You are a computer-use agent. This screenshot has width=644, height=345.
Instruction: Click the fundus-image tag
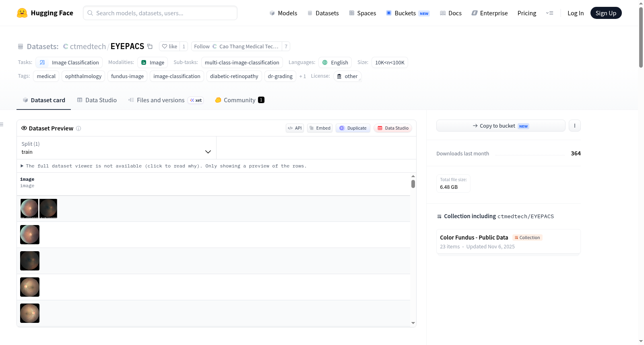coord(128,76)
